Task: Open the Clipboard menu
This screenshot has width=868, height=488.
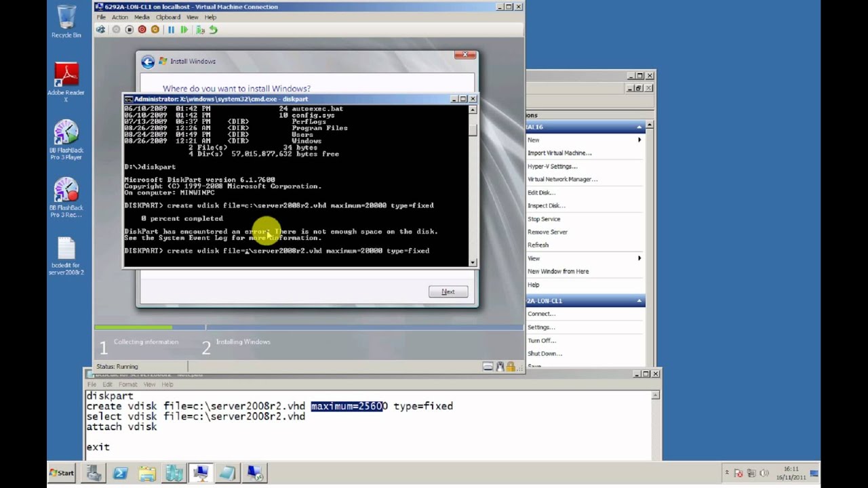Action: (168, 17)
